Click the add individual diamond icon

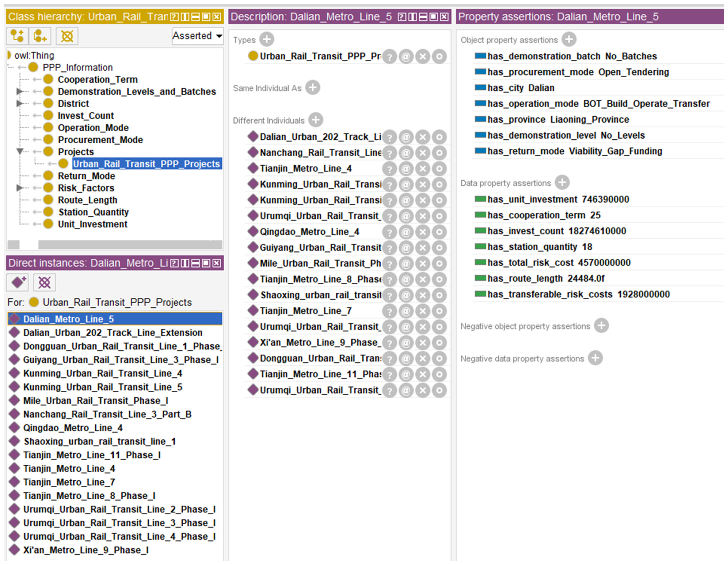(18, 282)
